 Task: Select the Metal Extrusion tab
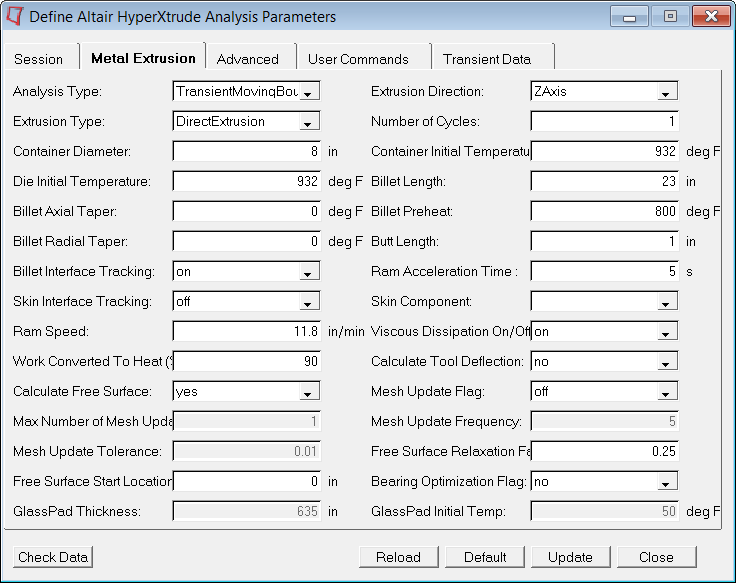pyautogui.click(x=143, y=58)
